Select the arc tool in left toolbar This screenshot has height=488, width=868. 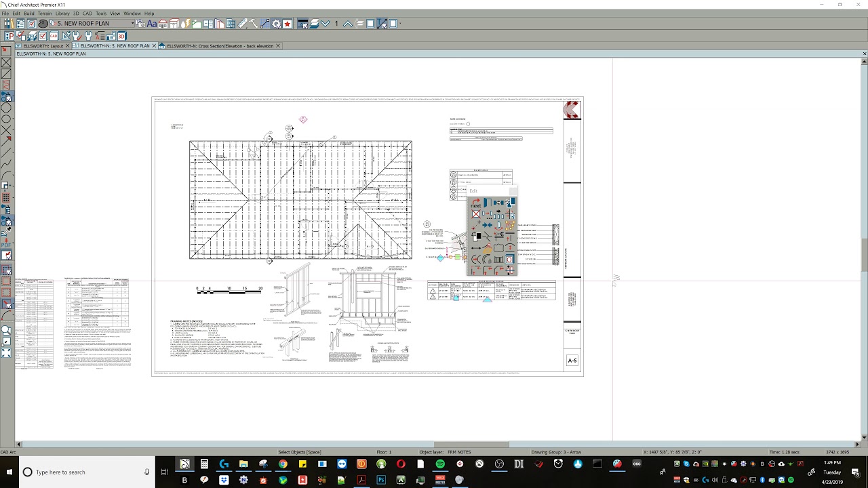point(5,176)
